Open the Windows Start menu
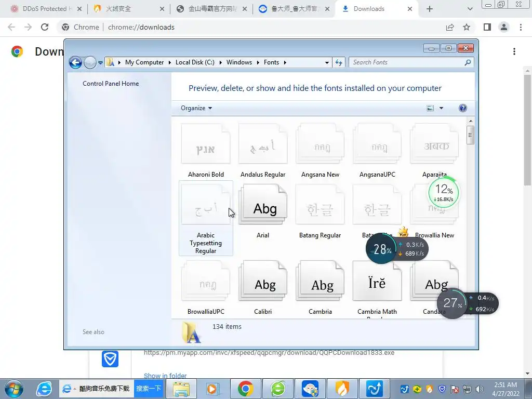 (x=14, y=389)
